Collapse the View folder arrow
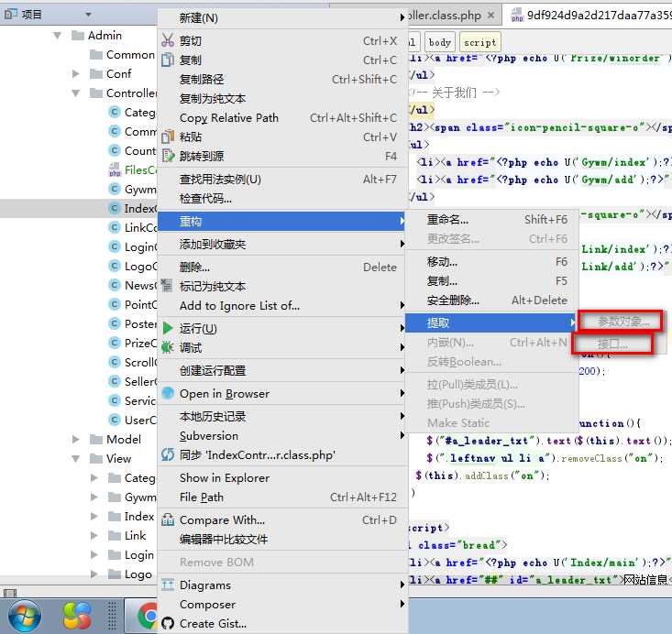The height and width of the screenshot is (634, 672). click(x=76, y=458)
